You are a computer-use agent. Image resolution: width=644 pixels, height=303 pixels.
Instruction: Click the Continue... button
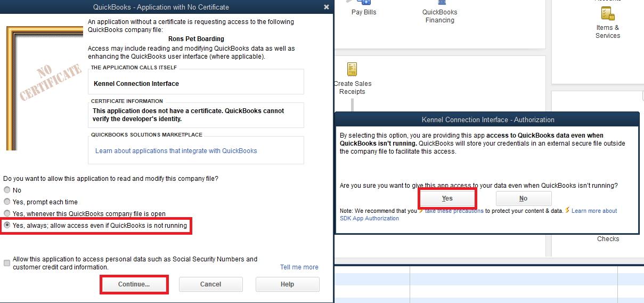coord(134,284)
